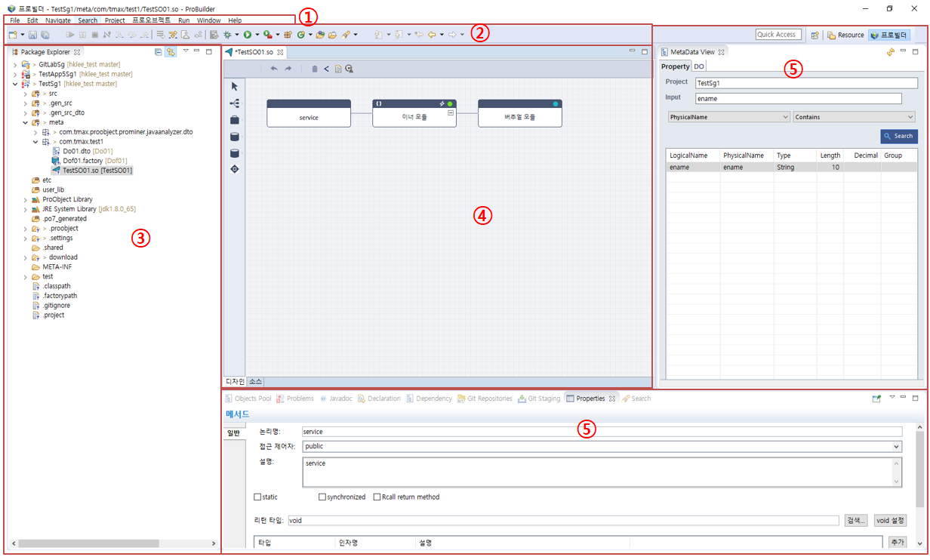Select Dof01.factory in the Package Explorer

click(89, 161)
